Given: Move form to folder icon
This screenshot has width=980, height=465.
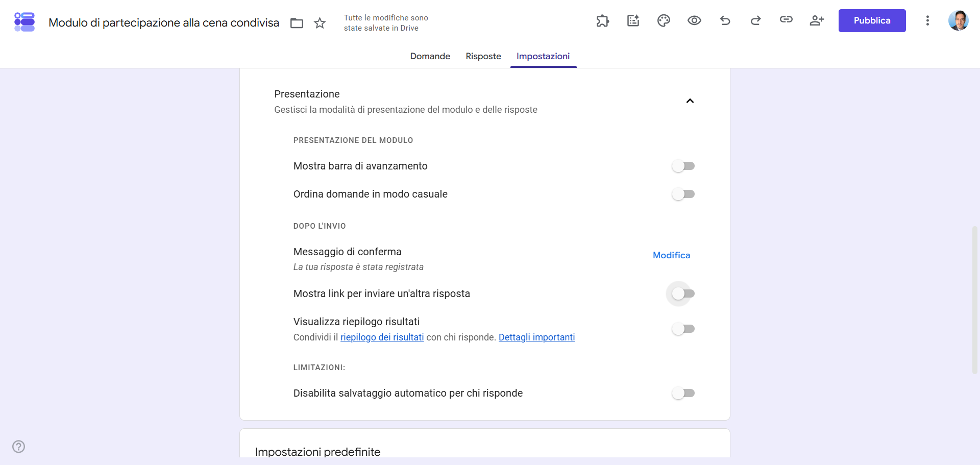Looking at the screenshot, I should point(297,23).
